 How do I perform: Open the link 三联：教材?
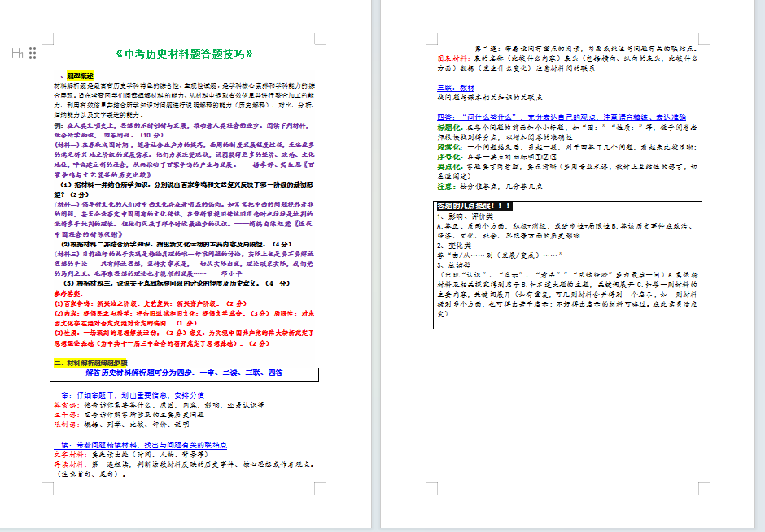coord(456,88)
